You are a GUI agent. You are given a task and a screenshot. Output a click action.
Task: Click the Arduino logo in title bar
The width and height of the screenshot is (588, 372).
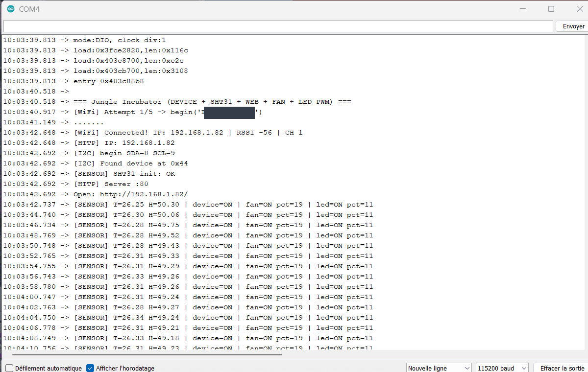point(11,9)
